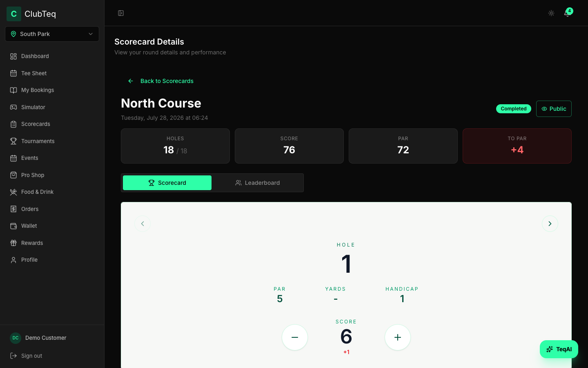Click the Holes 18 / 18 card

point(175,146)
